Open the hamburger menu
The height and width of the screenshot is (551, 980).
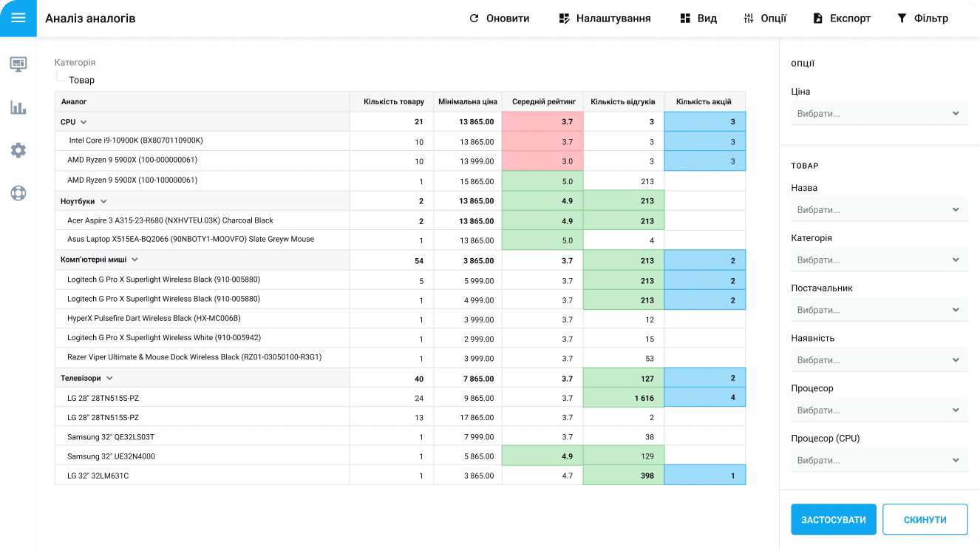(18, 18)
